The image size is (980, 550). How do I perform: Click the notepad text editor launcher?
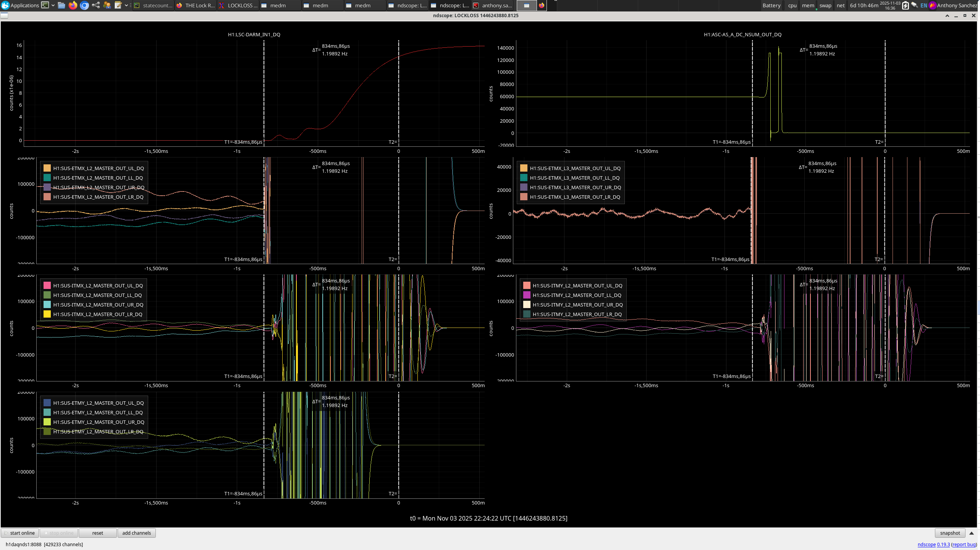pos(118,5)
